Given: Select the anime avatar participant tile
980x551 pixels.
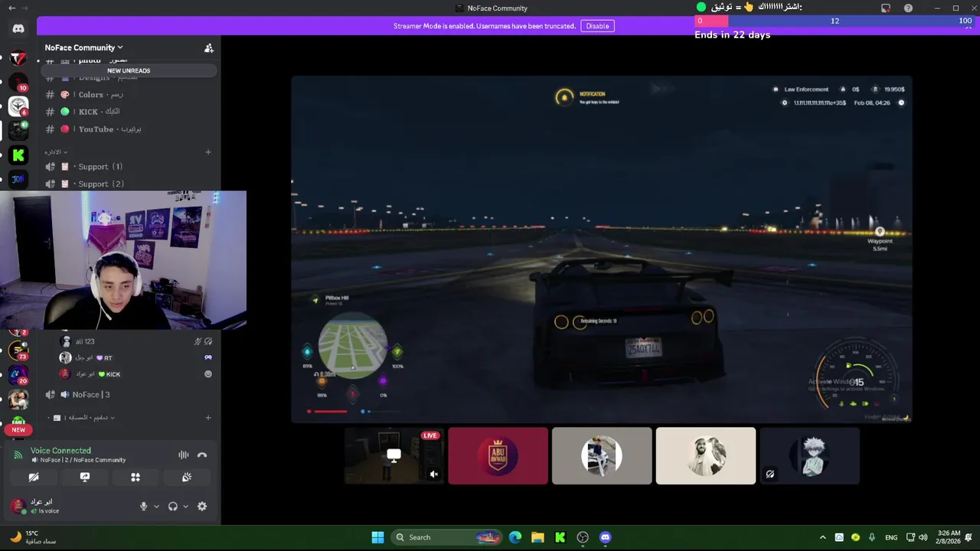Looking at the screenshot, I should [809, 455].
